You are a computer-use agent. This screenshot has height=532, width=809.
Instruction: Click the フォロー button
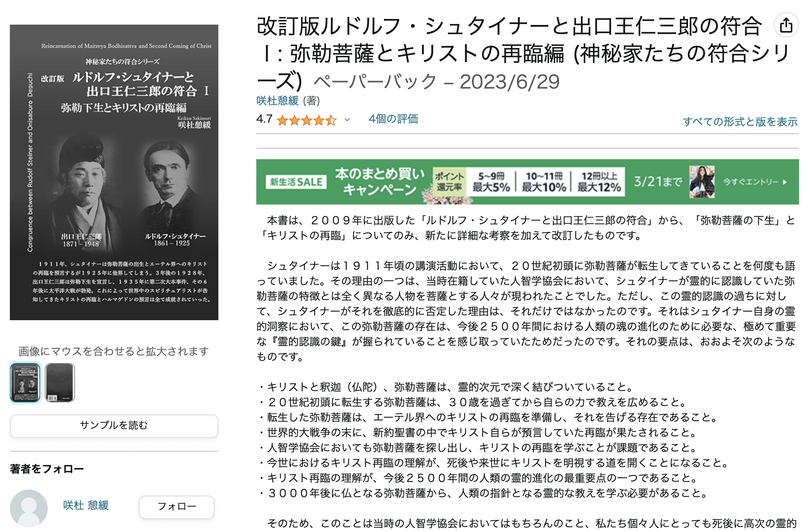coord(177,507)
